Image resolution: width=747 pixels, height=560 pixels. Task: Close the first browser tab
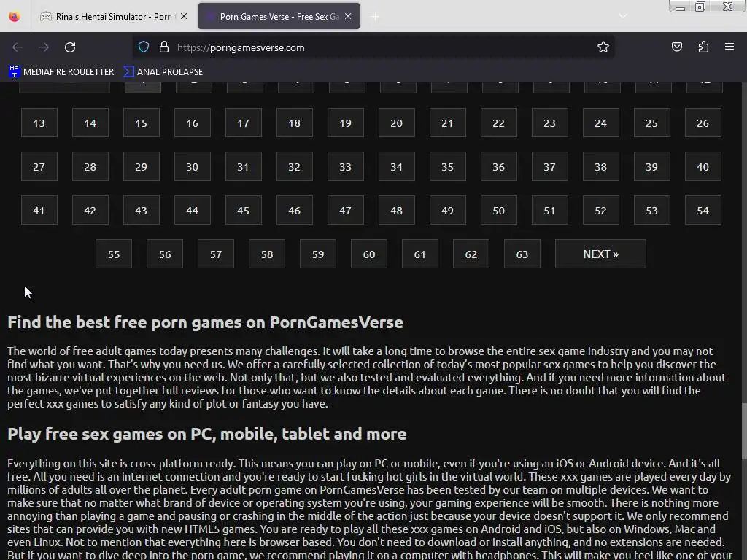[184, 16]
